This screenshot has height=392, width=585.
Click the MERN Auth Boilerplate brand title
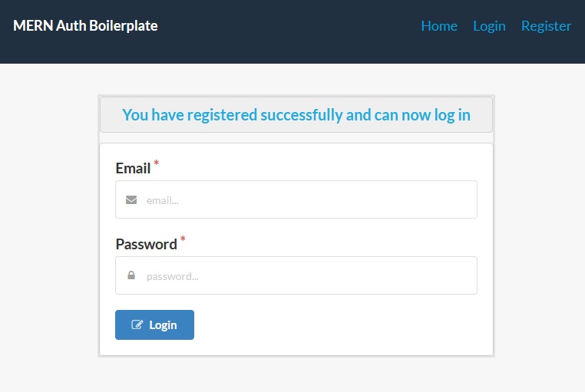click(x=85, y=26)
